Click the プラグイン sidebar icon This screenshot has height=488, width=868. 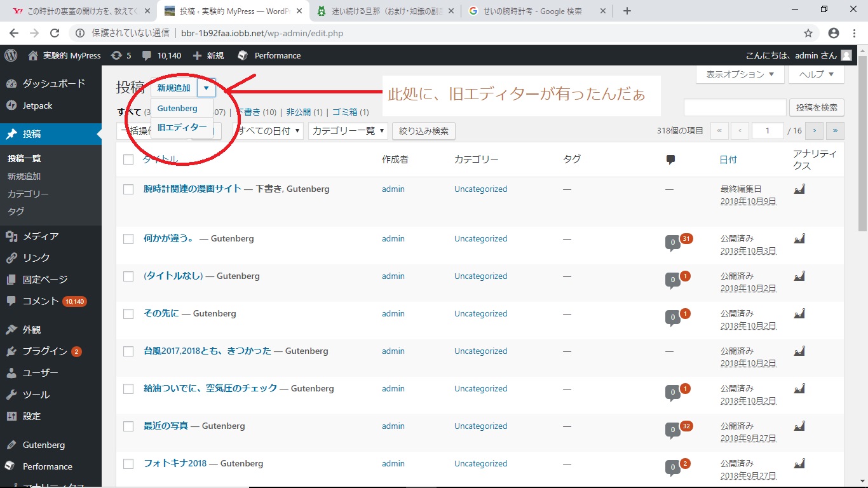[x=11, y=351]
